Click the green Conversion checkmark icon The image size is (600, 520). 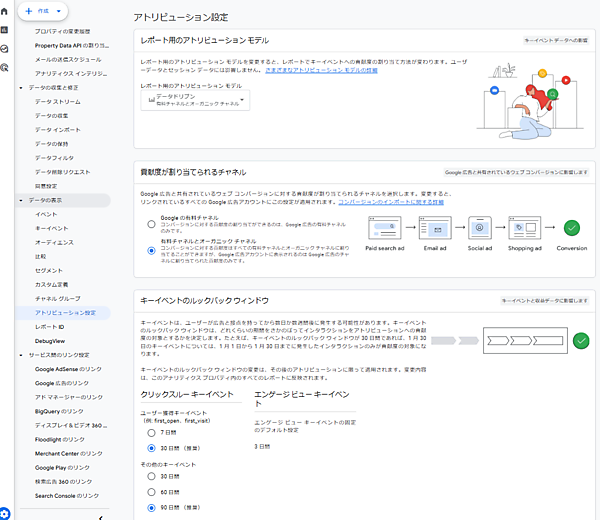point(572,228)
